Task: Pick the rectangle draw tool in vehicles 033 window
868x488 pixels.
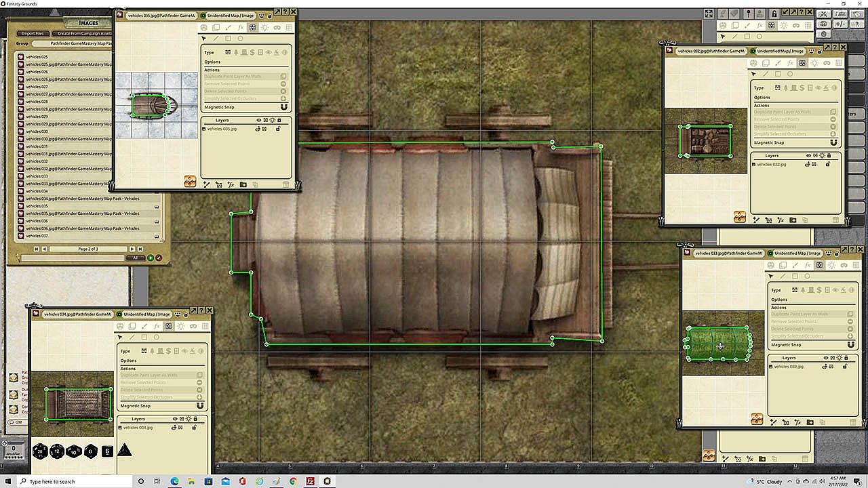Action: point(795,276)
